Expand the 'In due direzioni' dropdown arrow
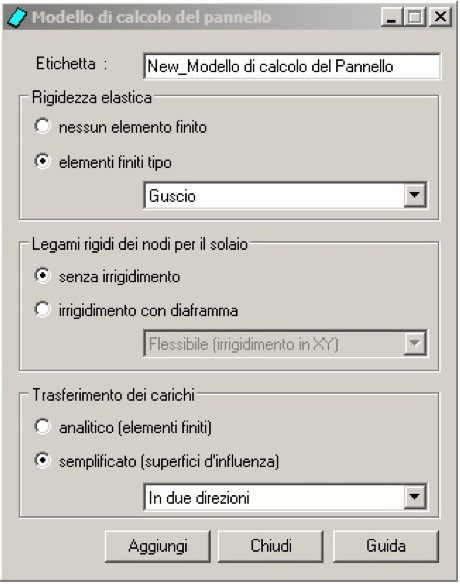 click(x=415, y=497)
